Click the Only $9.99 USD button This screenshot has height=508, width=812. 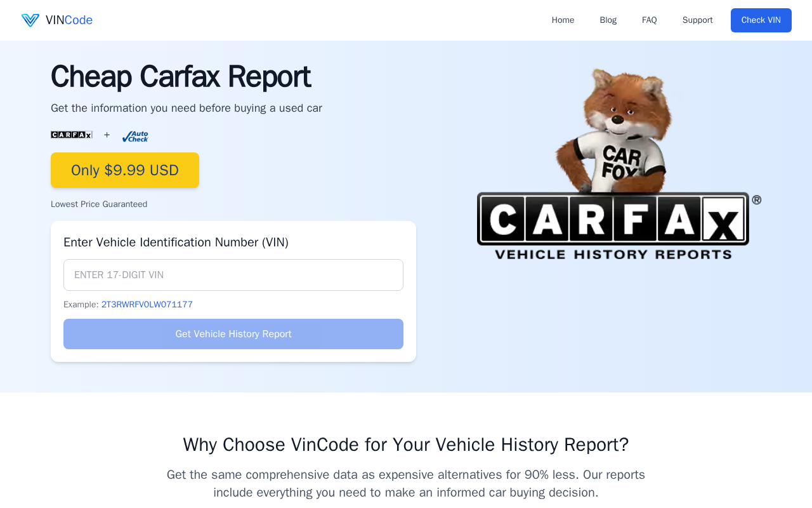125,170
